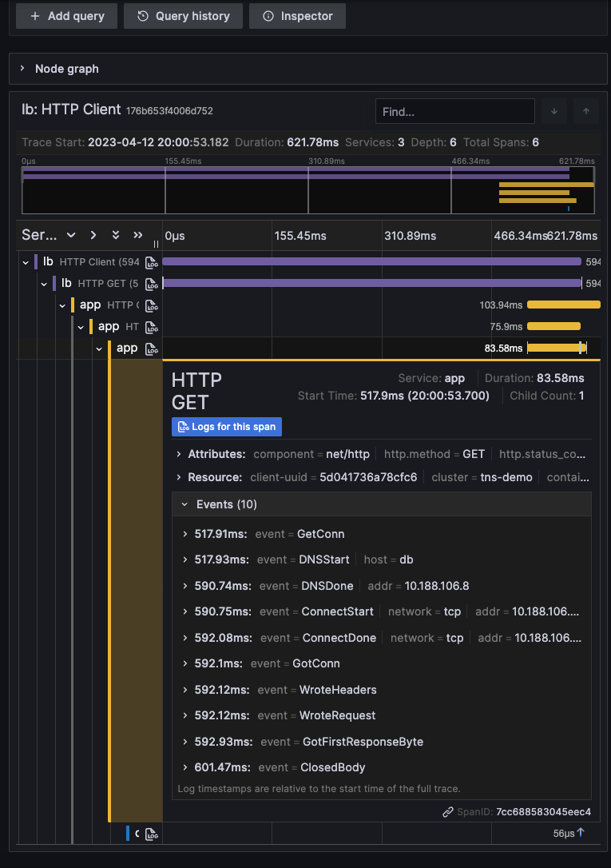This screenshot has height=868, width=611.
Task: Click the logs icon on the bottom collapsed span
Action: click(152, 834)
